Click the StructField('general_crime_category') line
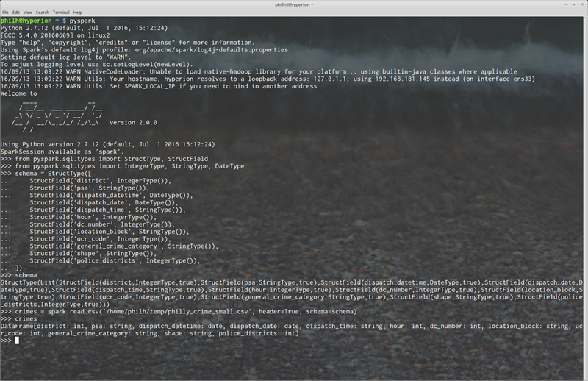This screenshot has width=588, height=381. (x=124, y=246)
